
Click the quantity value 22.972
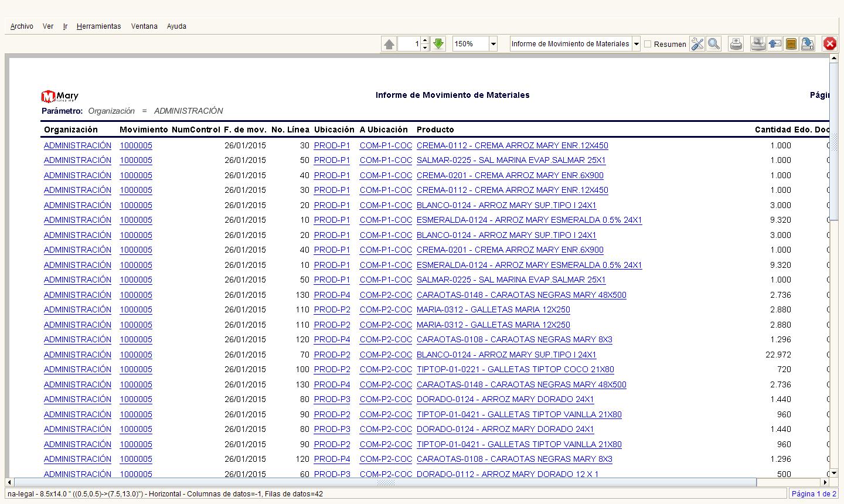pyautogui.click(x=778, y=355)
